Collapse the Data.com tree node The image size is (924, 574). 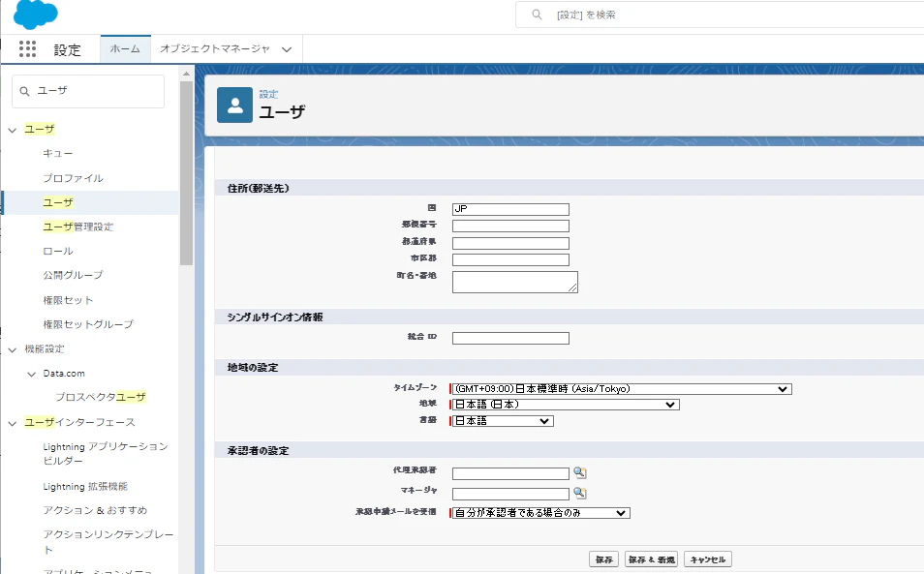(x=32, y=374)
